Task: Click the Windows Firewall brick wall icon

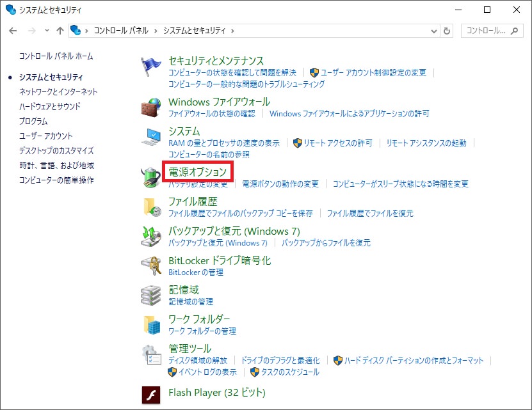Action: tap(150, 107)
